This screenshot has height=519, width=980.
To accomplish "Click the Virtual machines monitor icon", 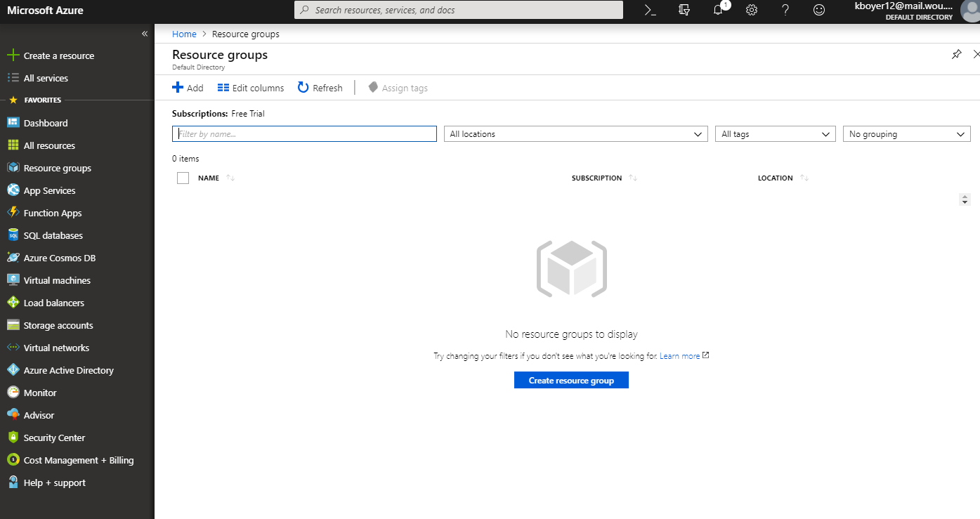I will point(13,280).
